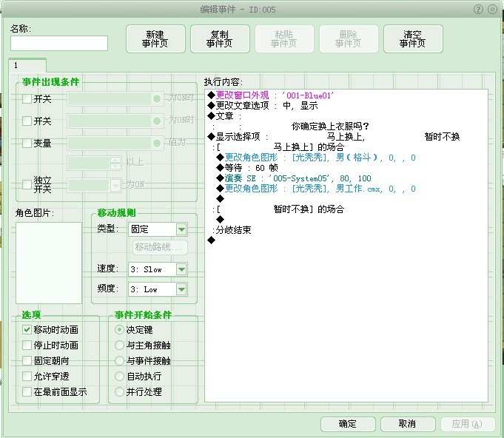Enable the 独立开关 condition checkbox

pyautogui.click(x=27, y=184)
